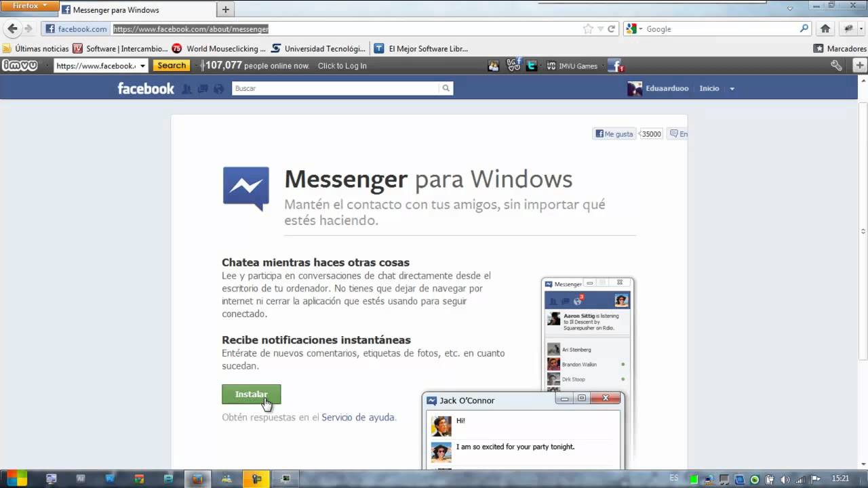The width and height of the screenshot is (868, 488).
Task: Expand the Facebook account dropdown arrow
Action: pos(732,89)
